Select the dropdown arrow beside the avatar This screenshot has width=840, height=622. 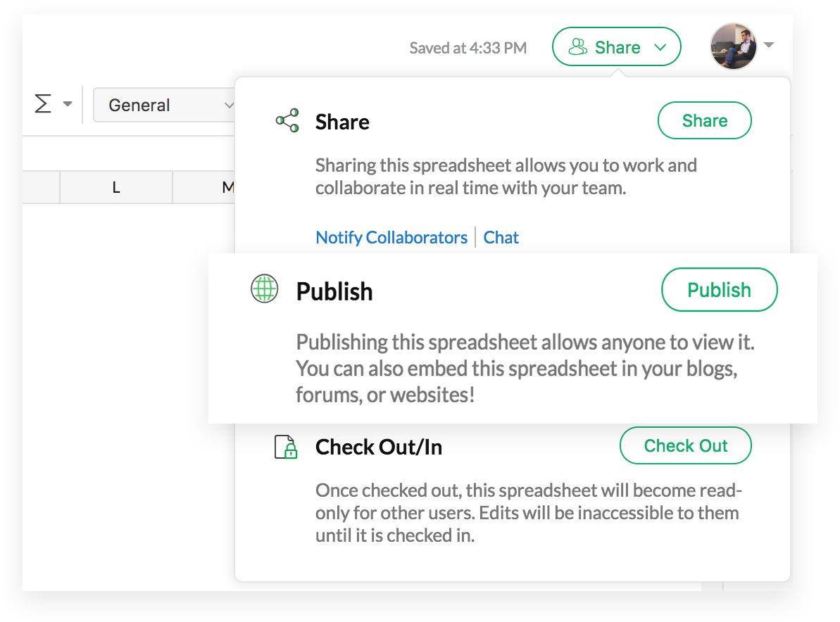(769, 46)
